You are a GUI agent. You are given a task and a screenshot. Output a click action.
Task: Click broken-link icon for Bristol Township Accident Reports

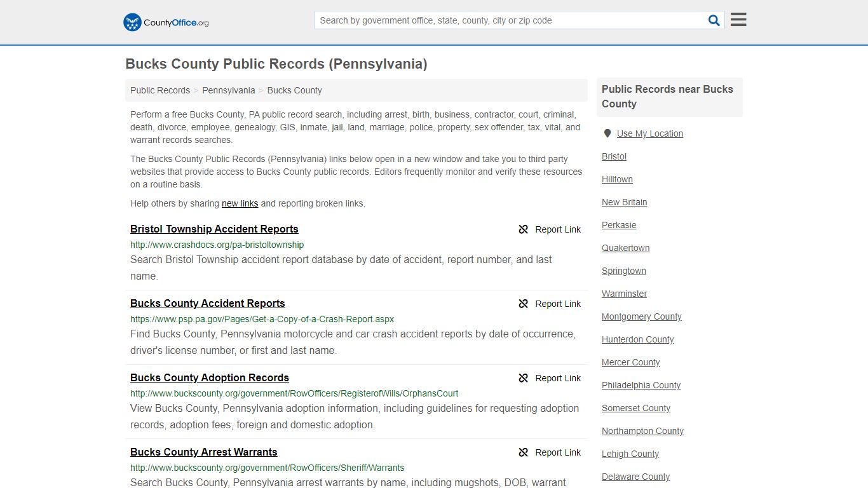523,229
